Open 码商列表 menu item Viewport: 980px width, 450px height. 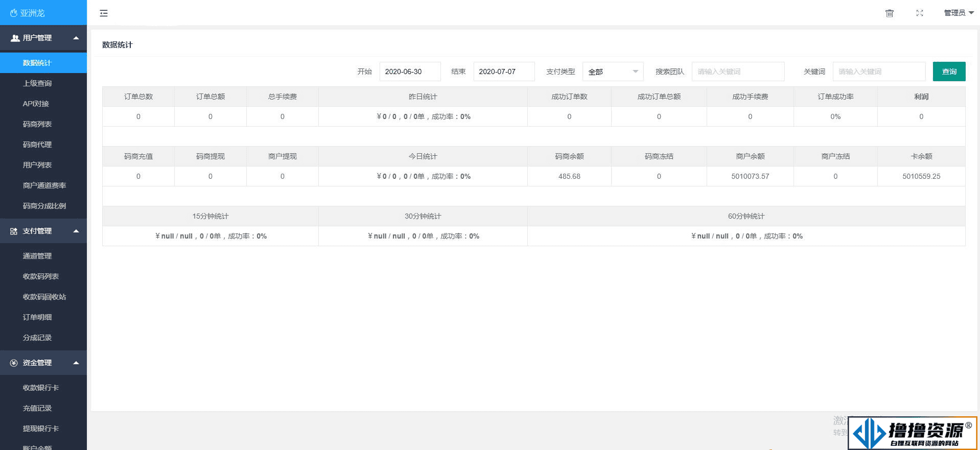point(43,124)
